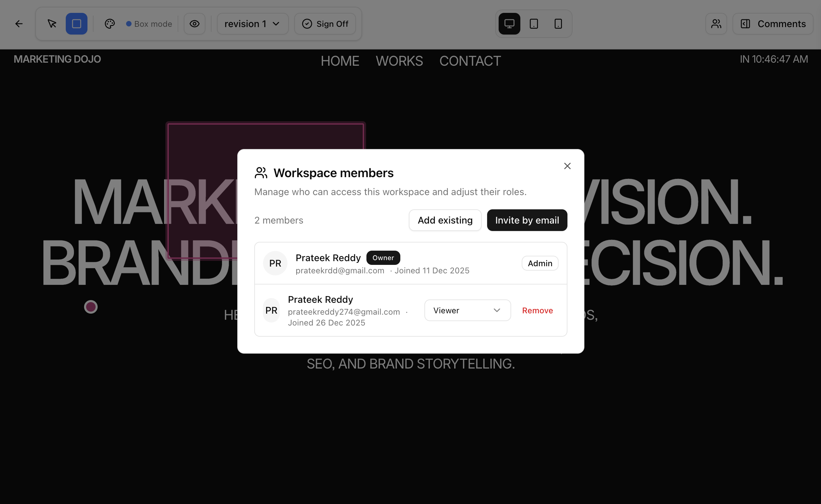This screenshot has width=821, height=504.
Task: Remove the Viewer member Prateek Reddy
Action: 537,310
